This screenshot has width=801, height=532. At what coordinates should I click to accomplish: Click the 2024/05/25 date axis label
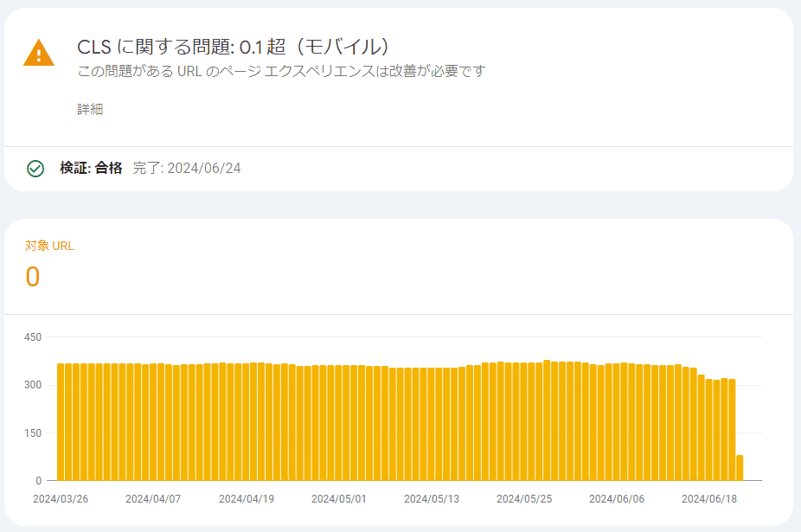(524, 499)
